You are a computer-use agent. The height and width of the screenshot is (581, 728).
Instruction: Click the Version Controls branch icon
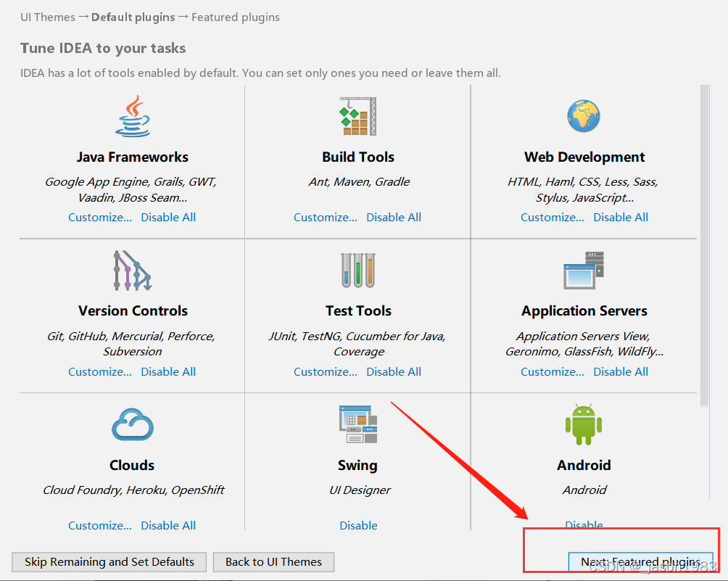(x=133, y=271)
